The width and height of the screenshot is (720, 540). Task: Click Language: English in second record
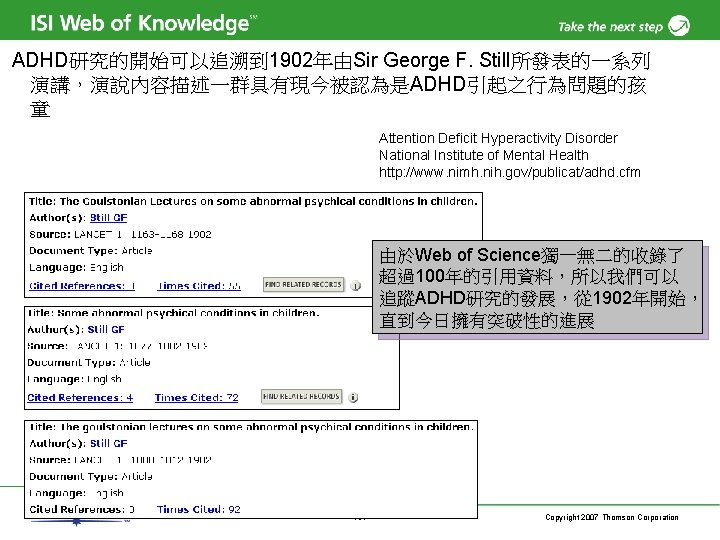coord(74,379)
